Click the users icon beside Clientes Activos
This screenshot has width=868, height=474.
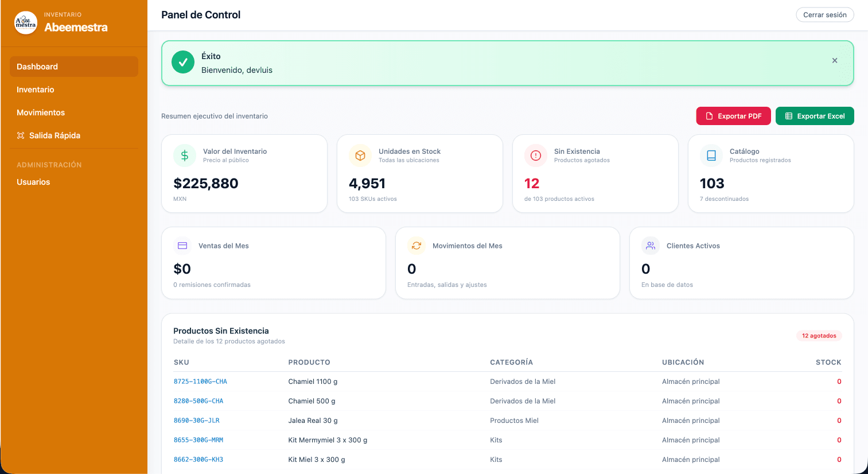tap(651, 246)
